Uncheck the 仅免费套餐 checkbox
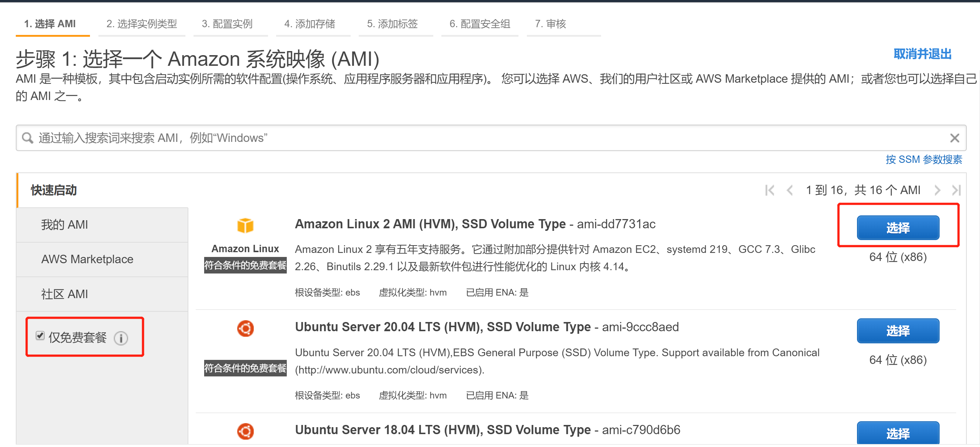 (x=40, y=336)
